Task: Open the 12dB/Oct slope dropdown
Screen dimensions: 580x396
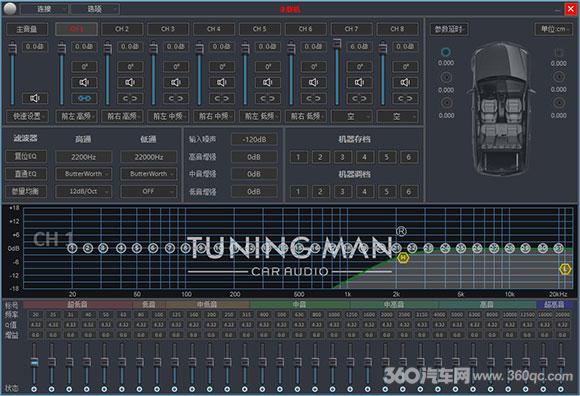Action: [x=84, y=192]
